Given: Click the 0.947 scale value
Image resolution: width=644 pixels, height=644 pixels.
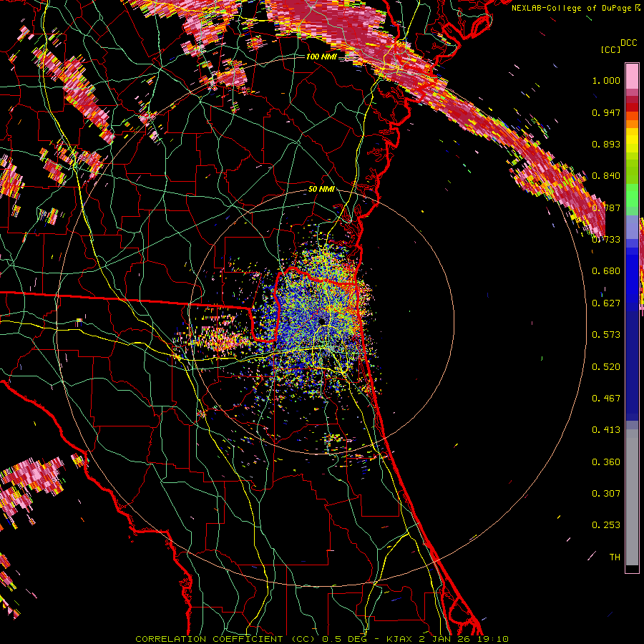Looking at the screenshot, I should pos(606,112).
